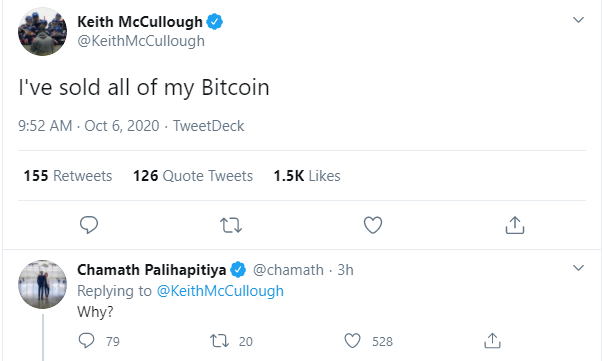View the 155 Retweets list
This screenshot has width=602, height=361.
point(68,176)
